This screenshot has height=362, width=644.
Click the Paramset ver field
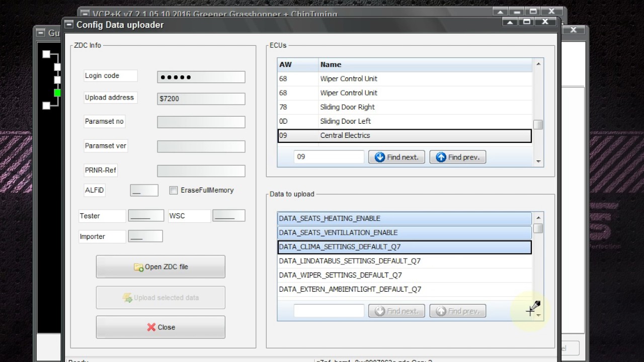(x=201, y=146)
